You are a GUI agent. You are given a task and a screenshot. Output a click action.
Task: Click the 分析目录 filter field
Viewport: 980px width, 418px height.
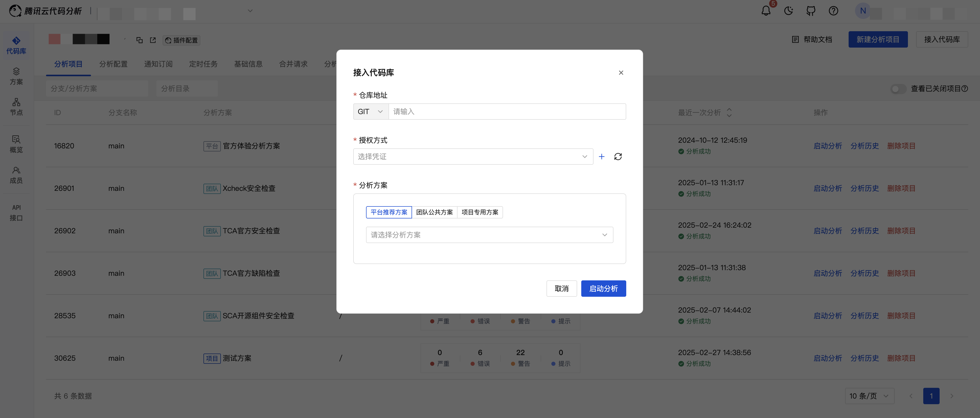pos(187,88)
